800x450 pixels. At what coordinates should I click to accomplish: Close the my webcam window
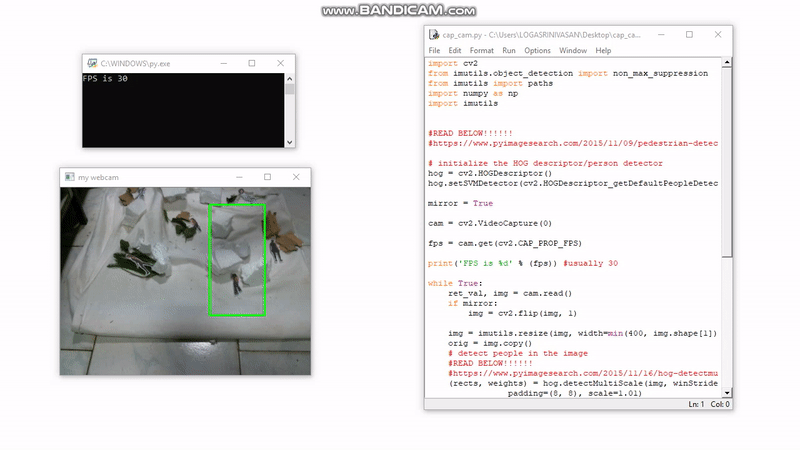point(297,177)
